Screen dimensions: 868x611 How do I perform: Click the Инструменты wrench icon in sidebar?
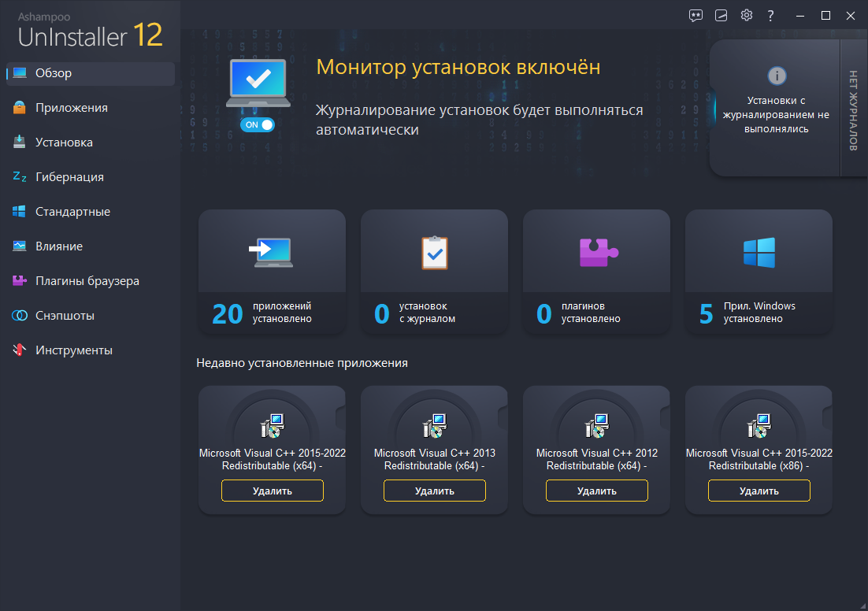(18, 350)
